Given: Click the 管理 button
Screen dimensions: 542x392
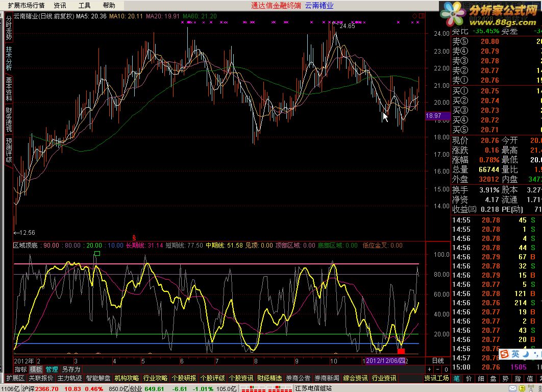Looking at the screenshot, I should [52, 369].
